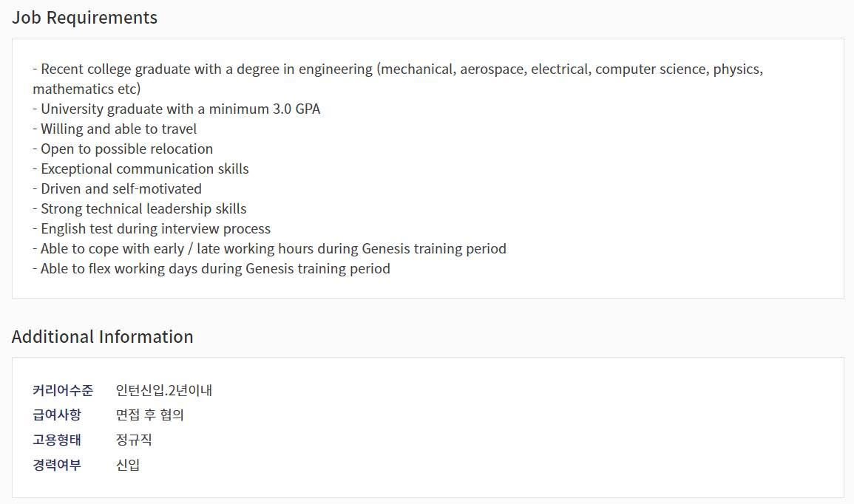This screenshot has height=504, width=854.
Task: Click the 커리어수준 label
Action: pos(63,390)
